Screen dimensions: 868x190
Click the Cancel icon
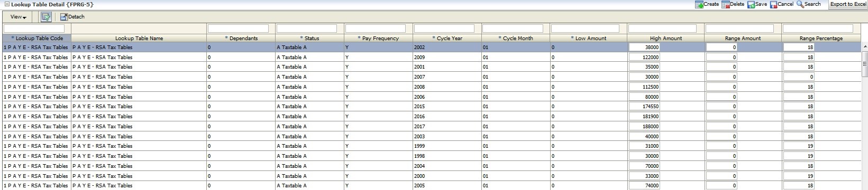click(773, 4)
